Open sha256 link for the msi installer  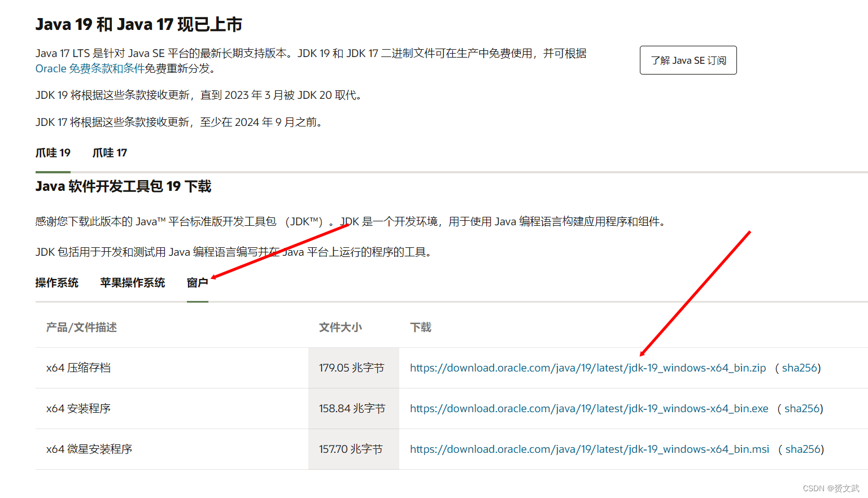(803, 449)
